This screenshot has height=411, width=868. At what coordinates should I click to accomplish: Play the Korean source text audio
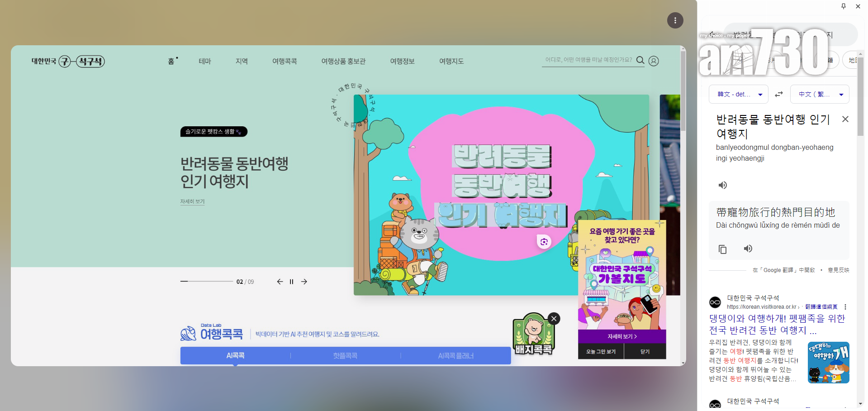tap(723, 185)
